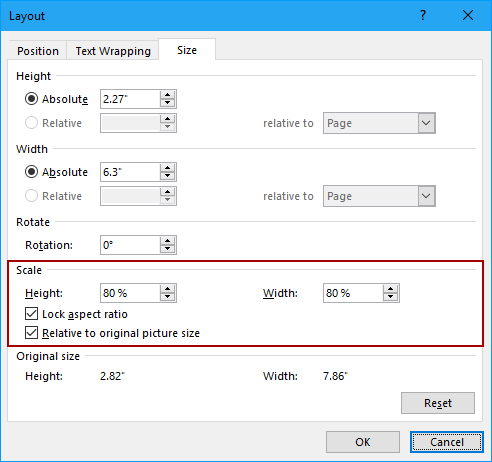Screen dimensions: 492x462
Task: Toggle Relative to original picture size
Action: click(31, 333)
